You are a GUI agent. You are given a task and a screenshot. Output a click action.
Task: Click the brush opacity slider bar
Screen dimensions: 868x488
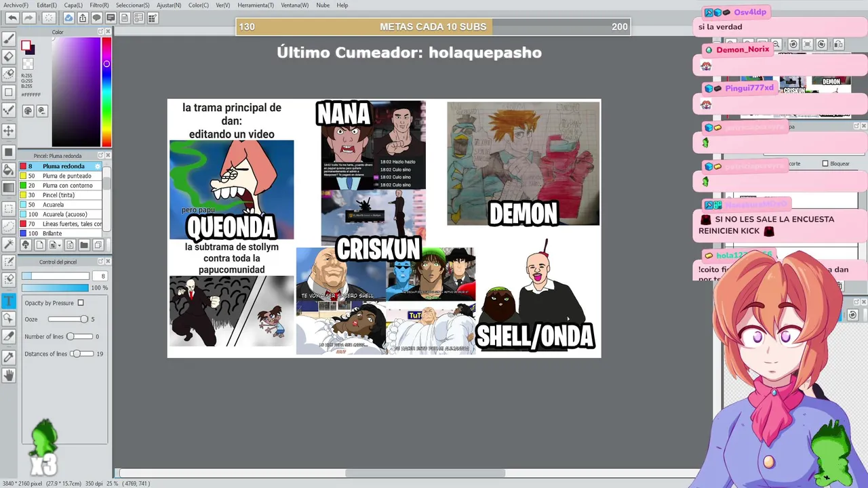pos(55,287)
